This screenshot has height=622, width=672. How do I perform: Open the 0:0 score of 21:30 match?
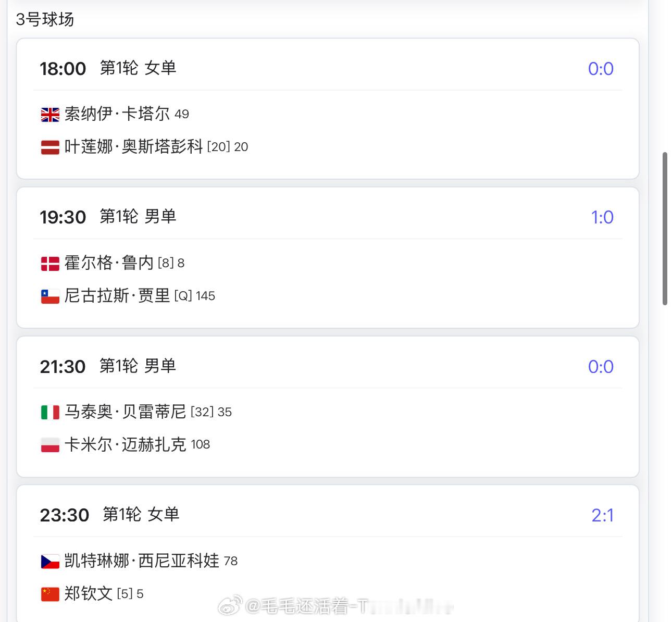pyautogui.click(x=601, y=367)
